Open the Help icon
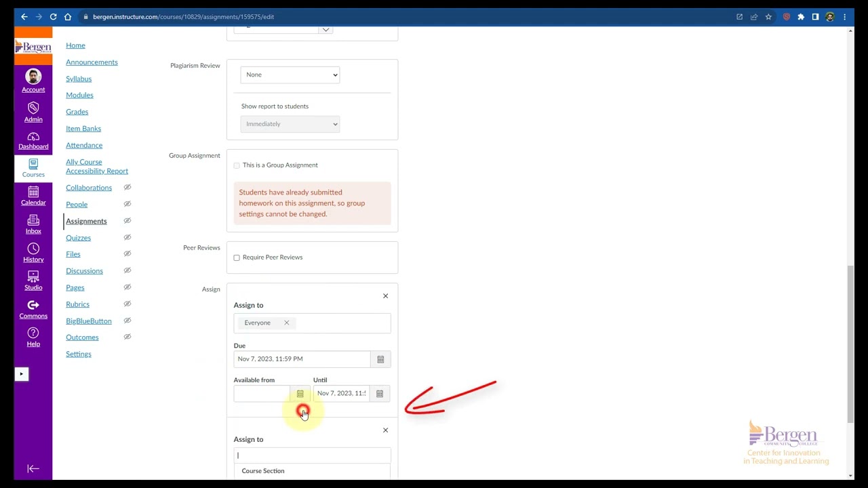 (x=33, y=337)
